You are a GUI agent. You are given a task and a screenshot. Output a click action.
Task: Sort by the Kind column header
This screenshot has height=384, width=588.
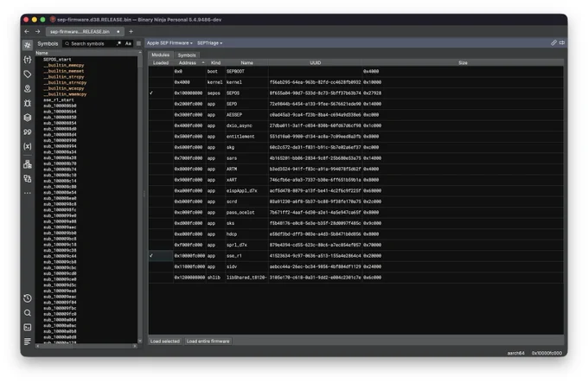tap(215, 62)
